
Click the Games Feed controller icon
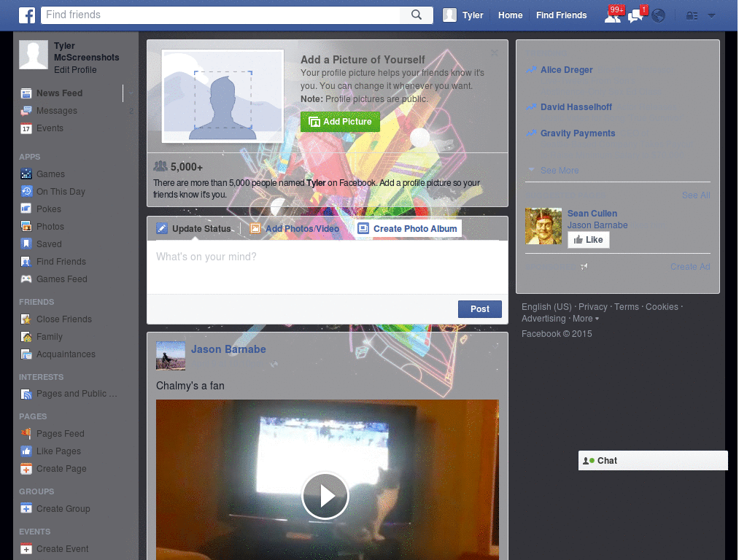coord(26,279)
